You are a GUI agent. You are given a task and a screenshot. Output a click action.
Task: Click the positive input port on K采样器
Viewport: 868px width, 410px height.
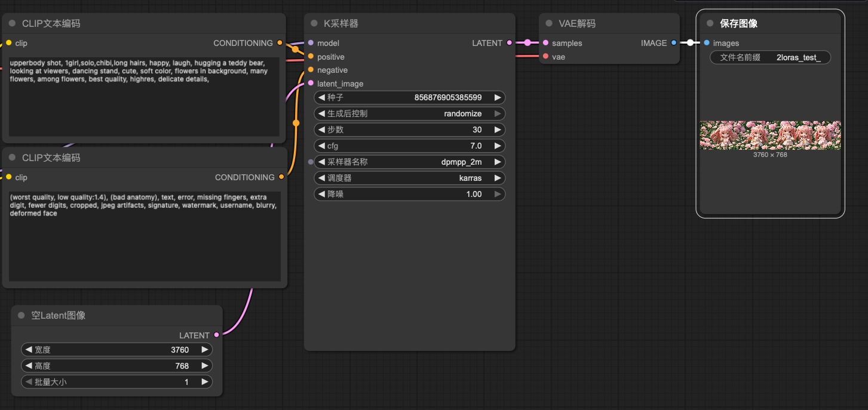pos(311,57)
